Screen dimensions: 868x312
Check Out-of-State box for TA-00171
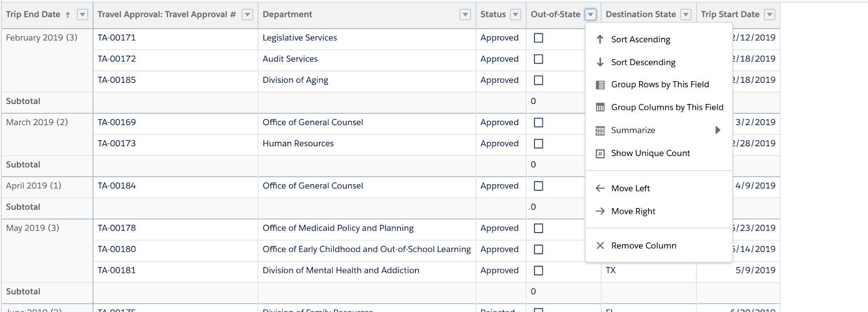point(539,38)
